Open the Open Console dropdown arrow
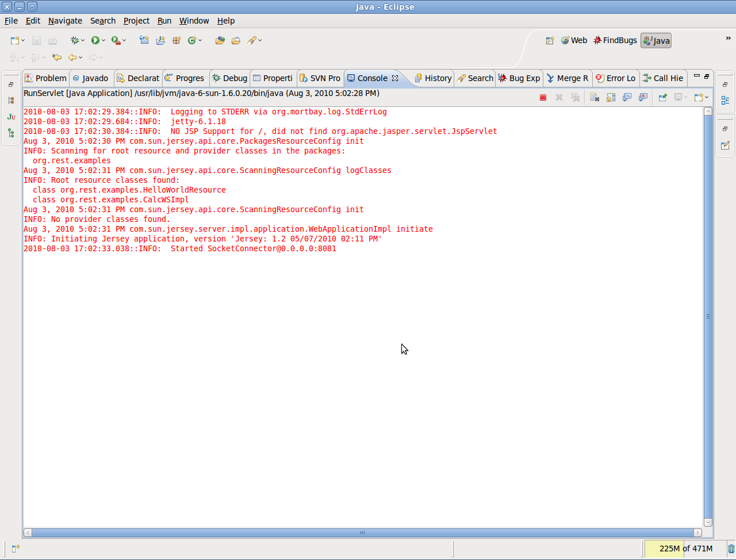 coord(707,98)
